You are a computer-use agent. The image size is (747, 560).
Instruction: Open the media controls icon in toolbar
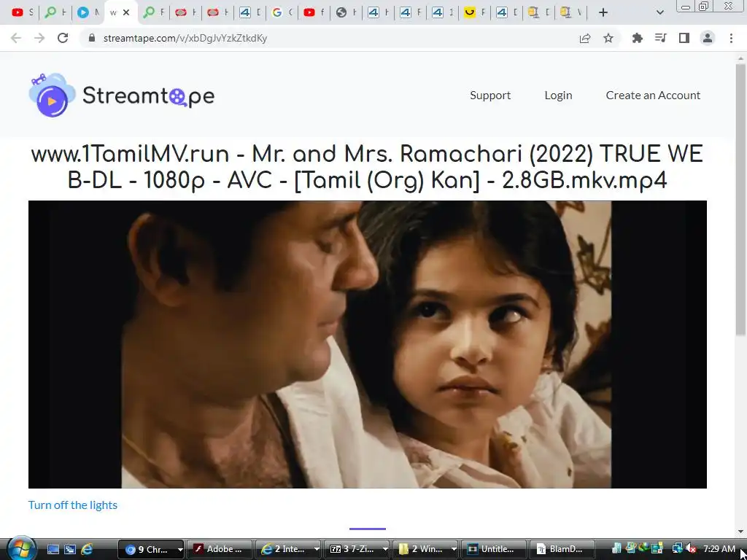click(660, 38)
